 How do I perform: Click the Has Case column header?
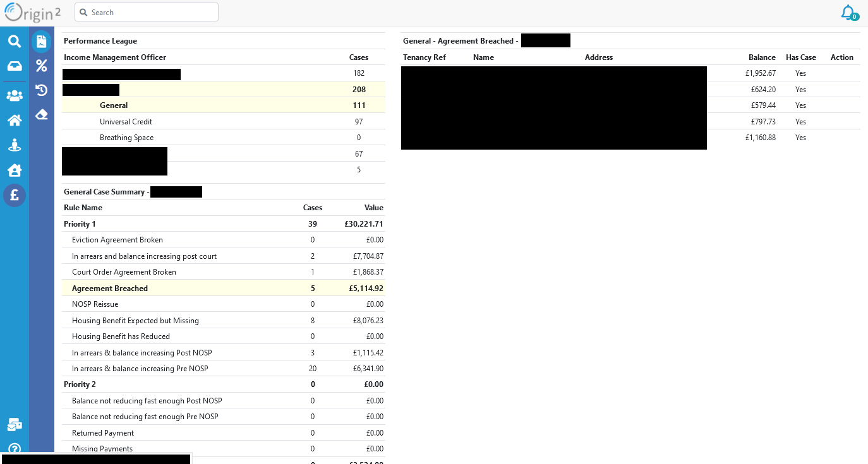click(801, 57)
